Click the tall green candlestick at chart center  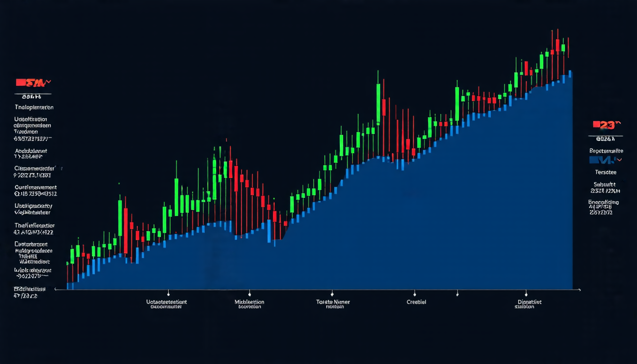tap(378, 102)
